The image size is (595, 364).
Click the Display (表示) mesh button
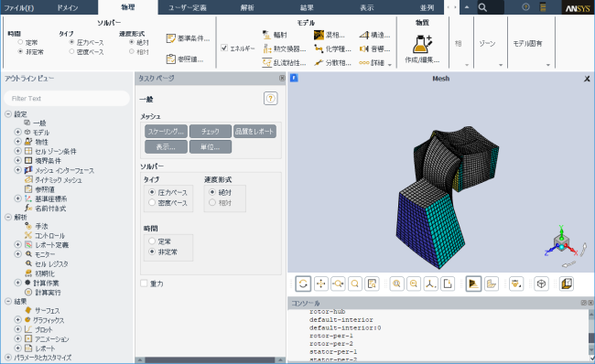coord(166,146)
